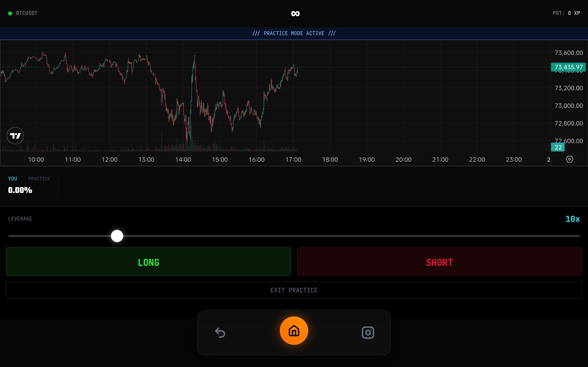Viewport: 588px width, 367px height.
Task: Click the LEVERAGE label
Action: (x=20, y=219)
